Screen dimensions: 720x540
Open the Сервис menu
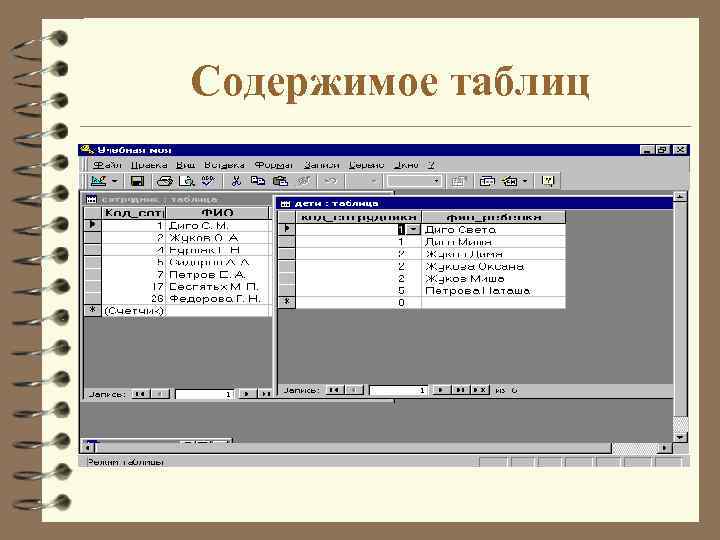pos(366,165)
